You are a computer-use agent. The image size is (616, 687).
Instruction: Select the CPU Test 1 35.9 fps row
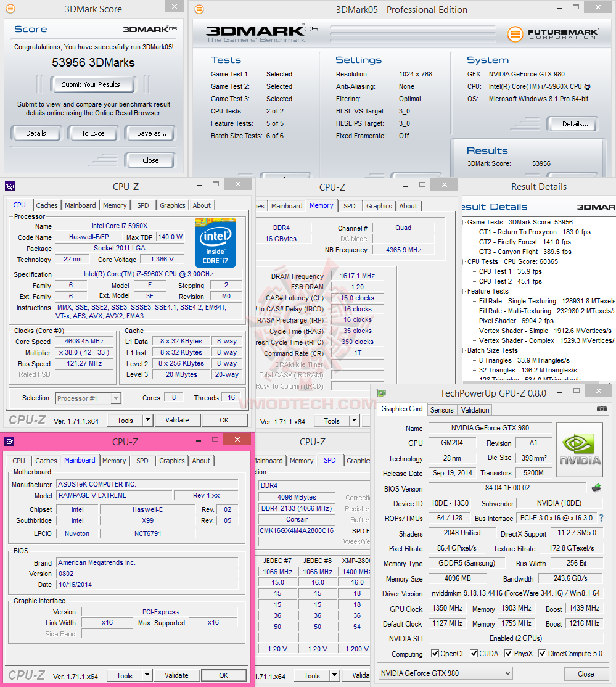click(x=511, y=271)
